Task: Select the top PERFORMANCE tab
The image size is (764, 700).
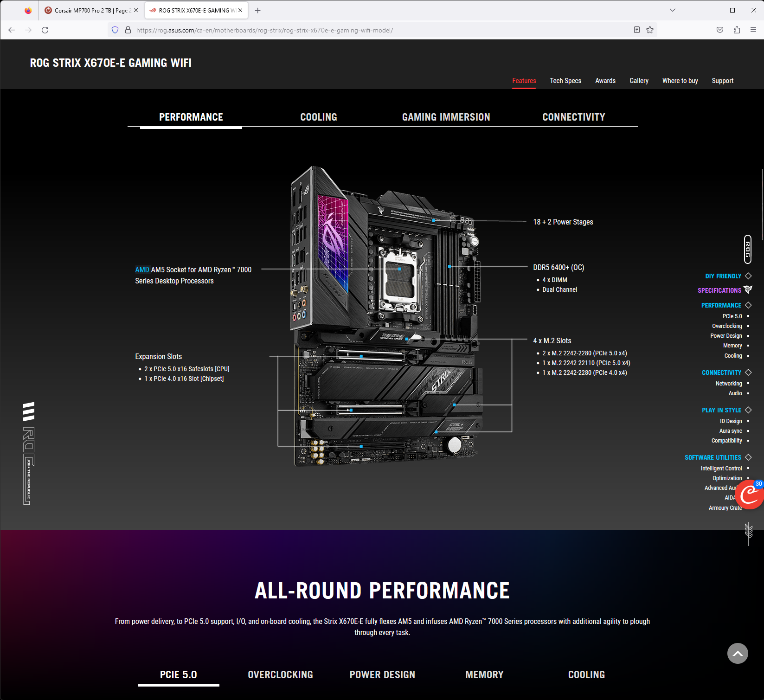Action: 191,117
